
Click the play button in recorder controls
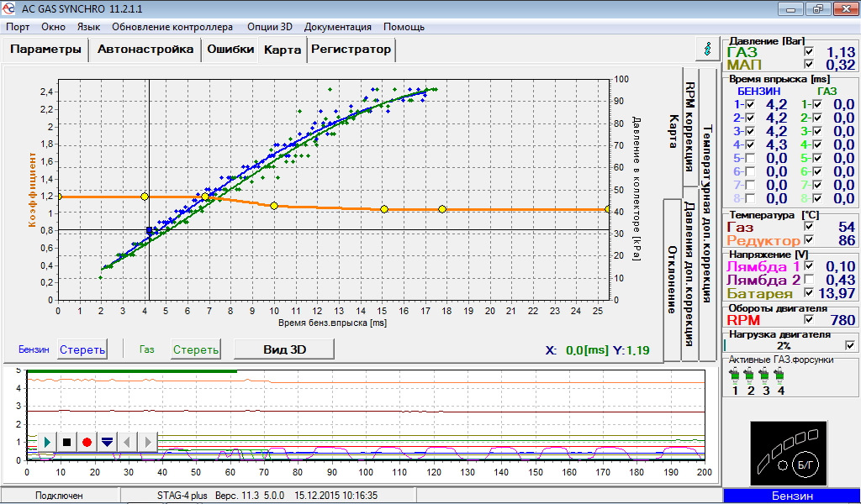47,442
